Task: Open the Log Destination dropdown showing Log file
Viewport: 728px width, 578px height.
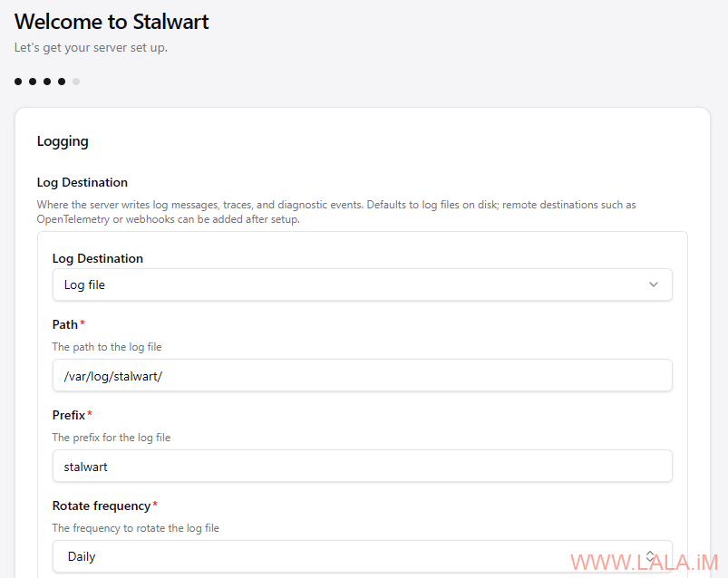Action: tap(362, 284)
